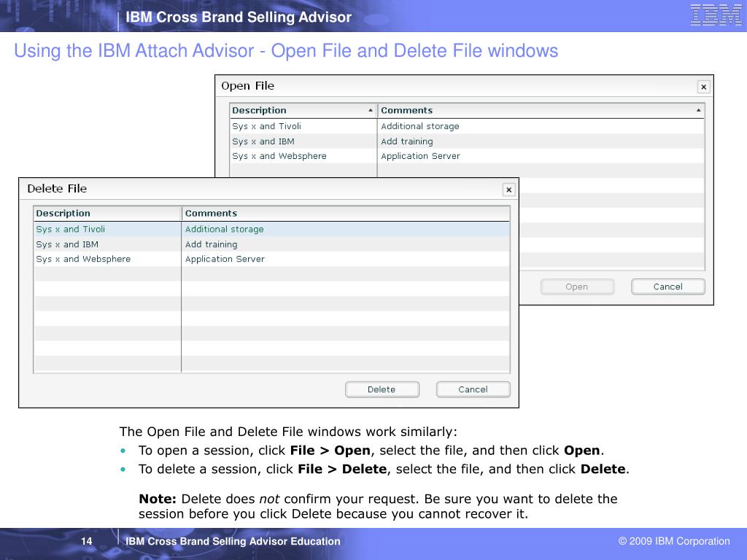This screenshot has width=747, height=560.
Task: Click 'Additional storage' comment in Open File
Action: pyautogui.click(x=420, y=126)
